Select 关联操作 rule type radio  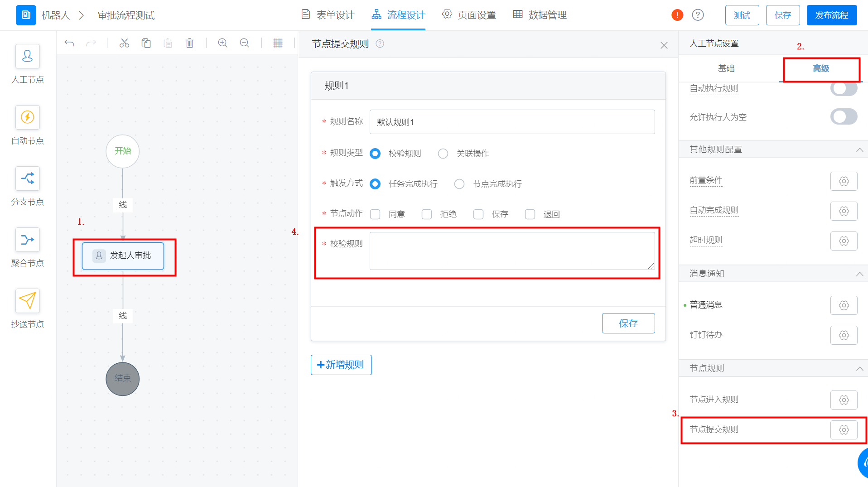point(443,154)
